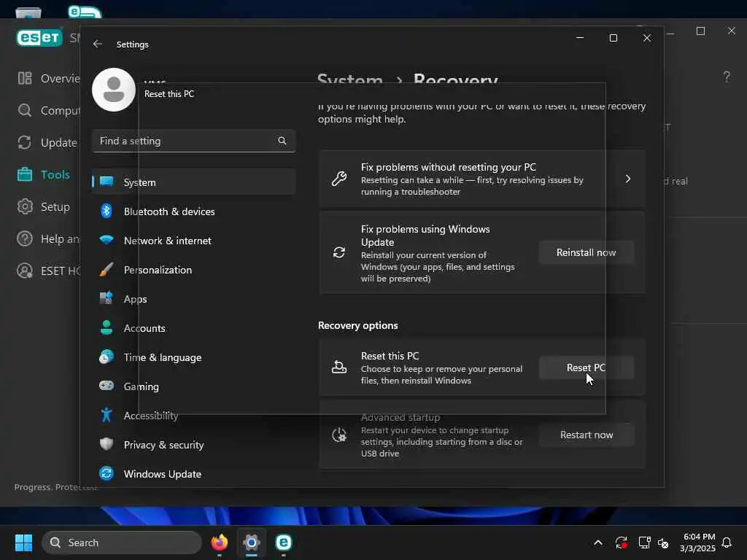Click the Restart now button
This screenshot has width=747, height=560.
tap(587, 435)
